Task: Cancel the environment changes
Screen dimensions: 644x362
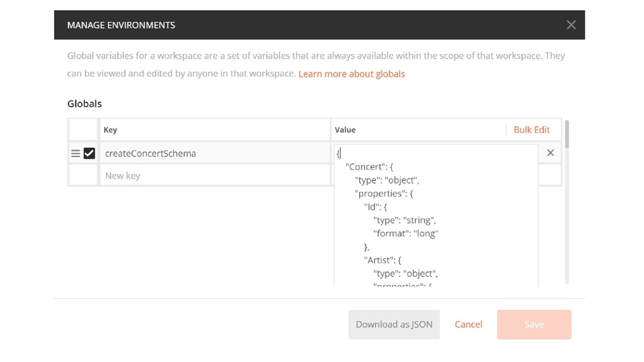Action: pyautogui.click(x=468, y=325)
